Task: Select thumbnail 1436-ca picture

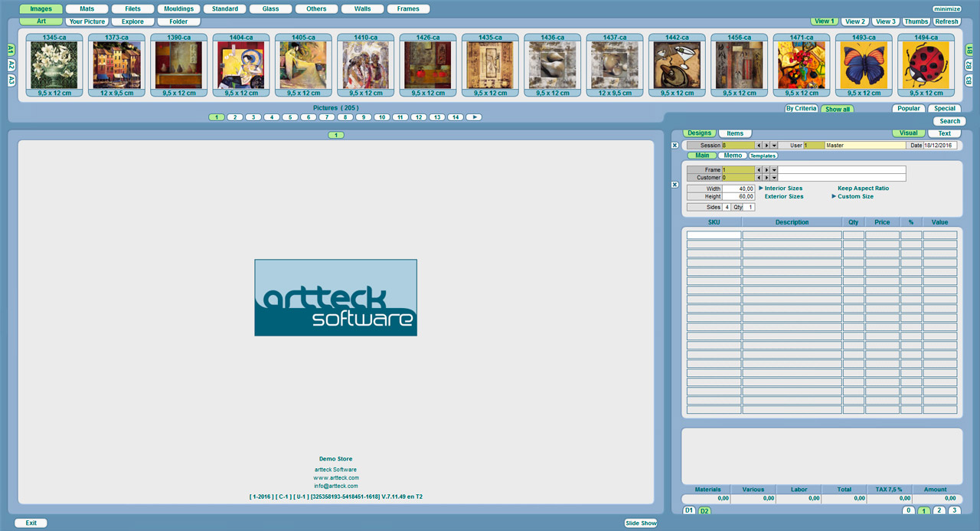Action: point(552,65)
